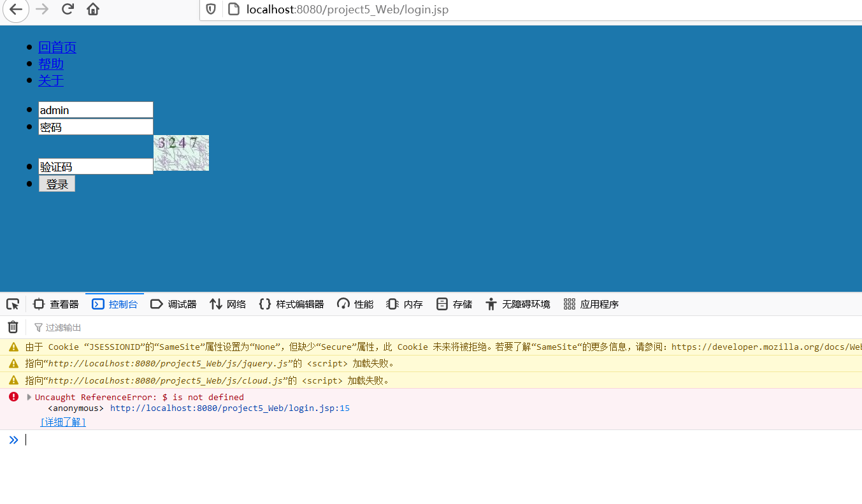Open the 详细了解 learn more link

tap(63, 422)
